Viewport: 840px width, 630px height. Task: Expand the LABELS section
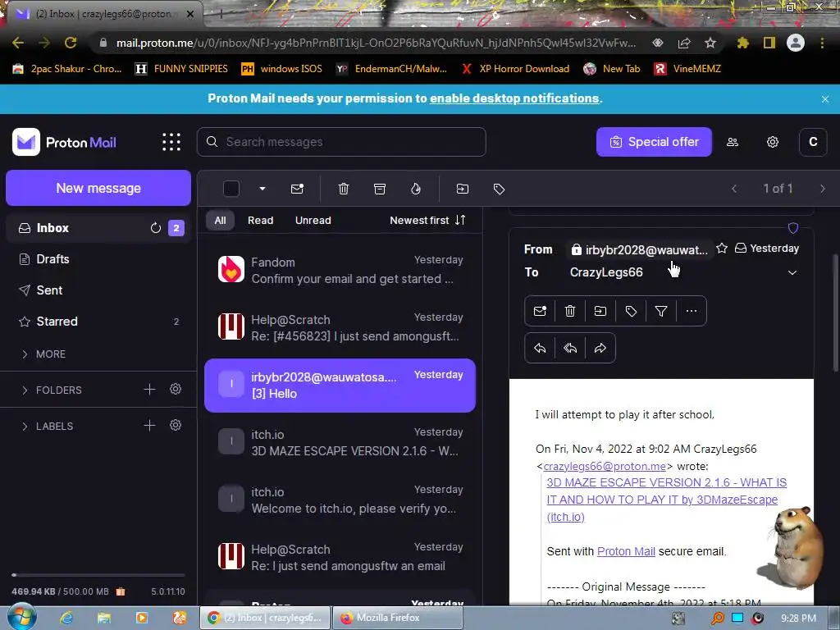click(47, 426)
